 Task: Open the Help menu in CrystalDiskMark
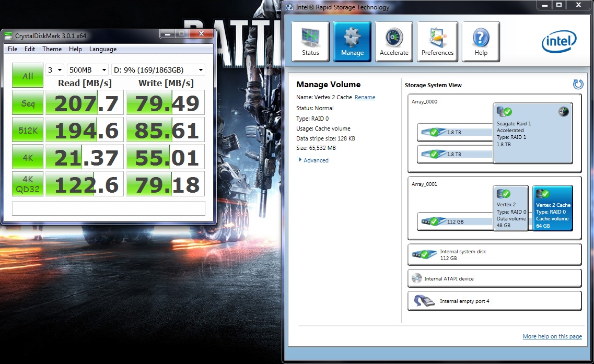tap(75, 49)
